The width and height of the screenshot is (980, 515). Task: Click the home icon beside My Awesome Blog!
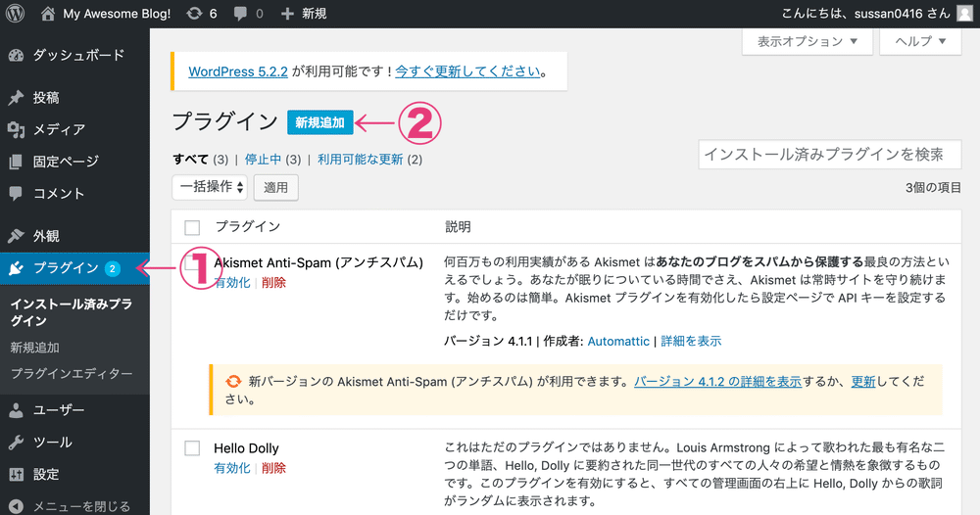(48, 13)
